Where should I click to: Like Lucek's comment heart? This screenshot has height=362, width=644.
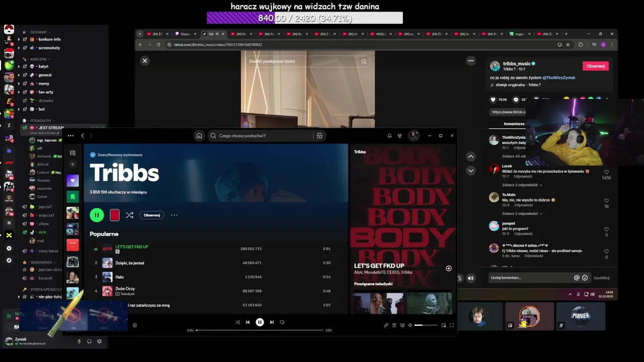coord(606,172)
